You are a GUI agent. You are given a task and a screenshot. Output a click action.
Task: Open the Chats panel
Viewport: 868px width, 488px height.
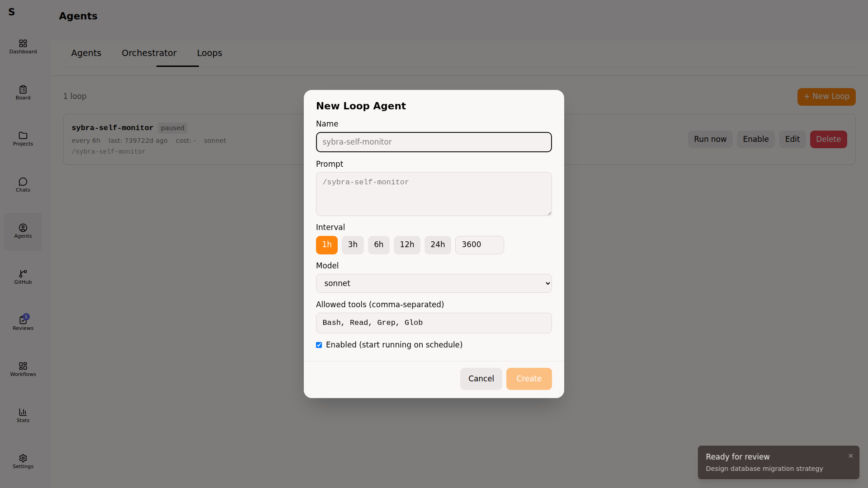[x=23, y=185]
